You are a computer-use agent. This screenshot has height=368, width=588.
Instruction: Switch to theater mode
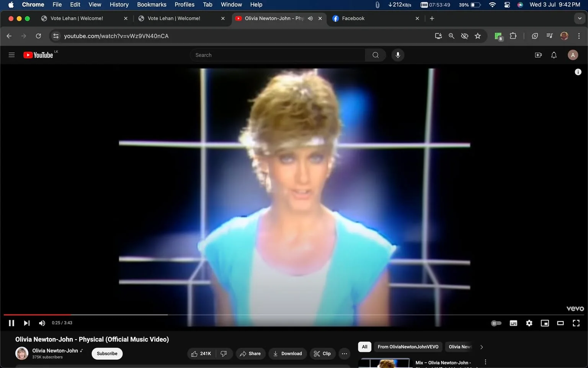coord(560,323)
